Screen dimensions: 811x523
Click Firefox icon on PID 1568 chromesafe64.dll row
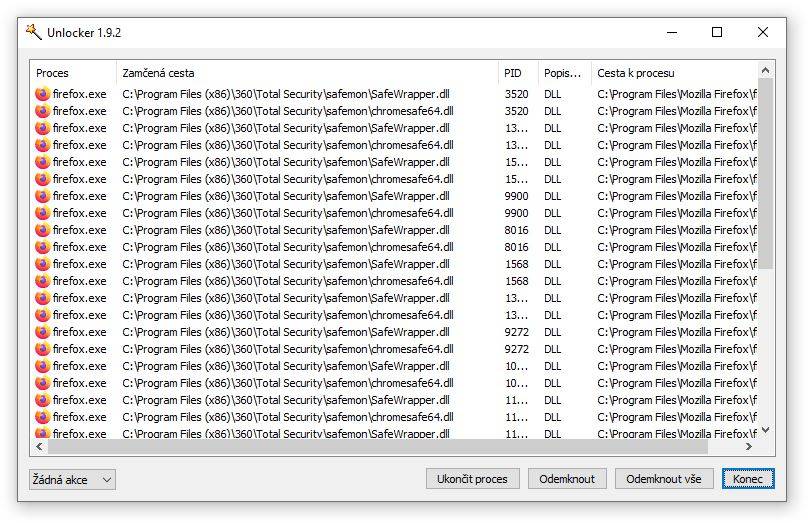[x=42, y=281]
